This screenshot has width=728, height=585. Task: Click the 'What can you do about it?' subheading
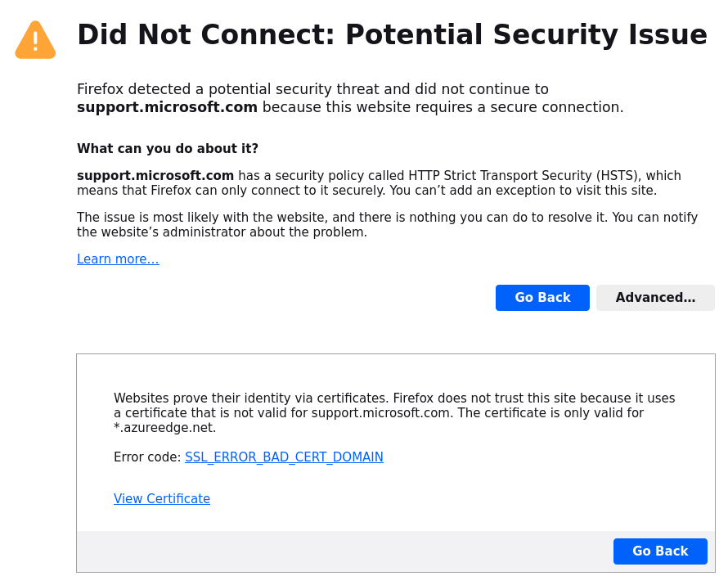click(168, 149)
